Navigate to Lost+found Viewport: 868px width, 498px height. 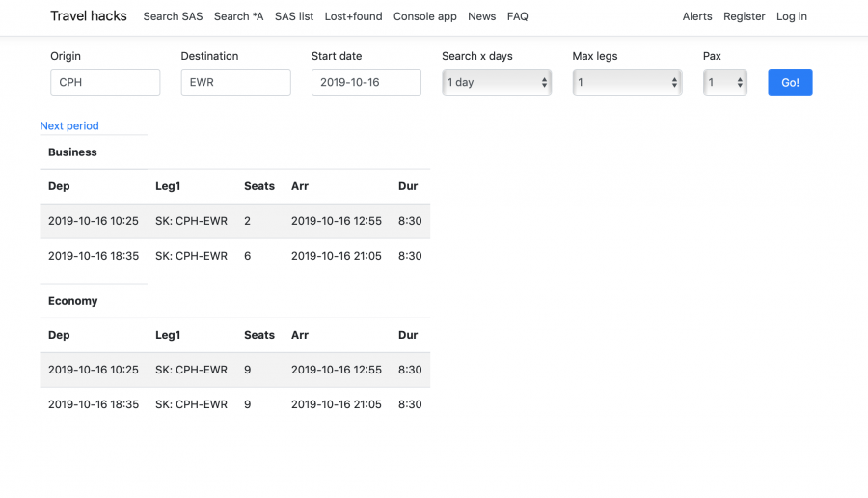353,16
